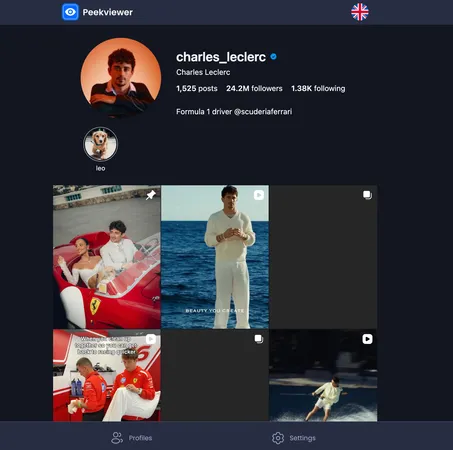Open the pinned red Ferrari boat post
This screenshot has height=450, width=453.
click(x=107, y=257)
